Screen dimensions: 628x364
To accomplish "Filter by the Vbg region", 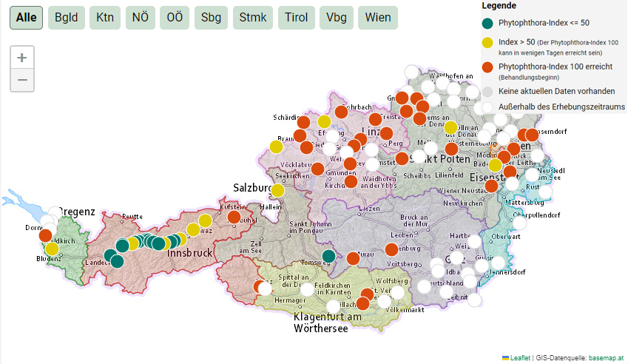I will tap(336, 18).
